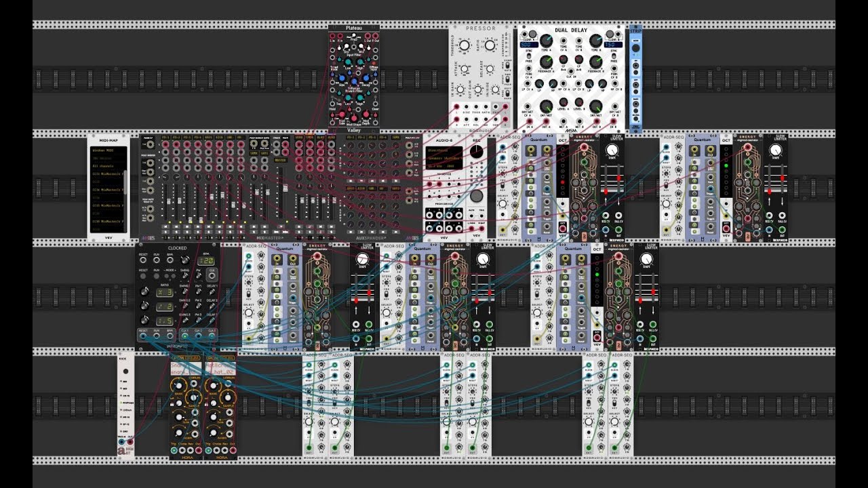This screenshot has width=868, height=488.
Task: Click the Pressor Attack knob
Action: tap(465, 68)
